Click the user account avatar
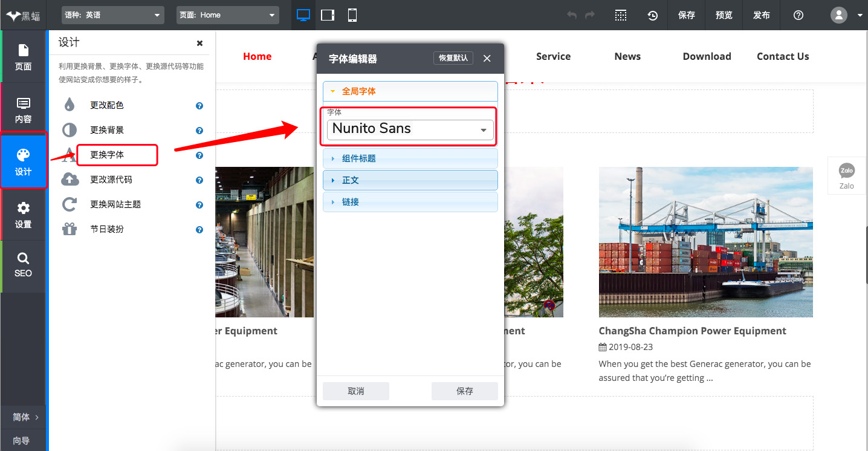Image resolution: width=868 pixels, height=451 pixels. tap(839, 15)
